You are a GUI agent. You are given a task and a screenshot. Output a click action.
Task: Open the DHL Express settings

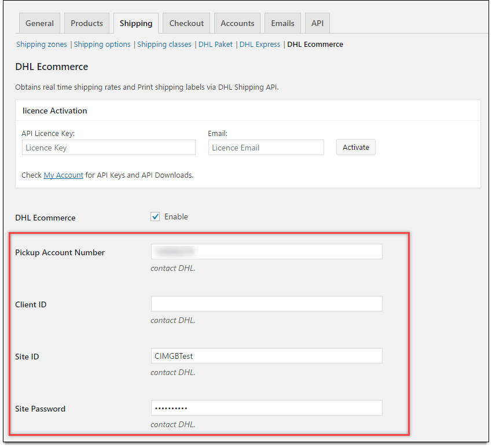tap(259, 44)
